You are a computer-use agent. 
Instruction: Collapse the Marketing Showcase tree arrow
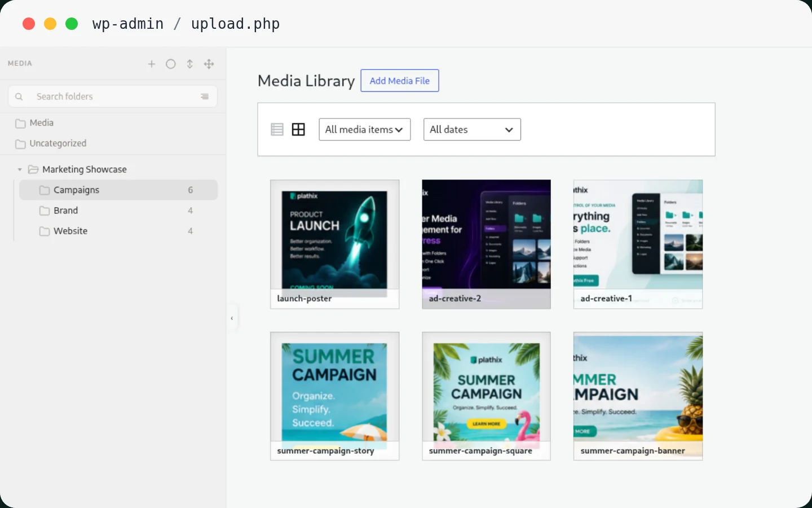(20, 169)
